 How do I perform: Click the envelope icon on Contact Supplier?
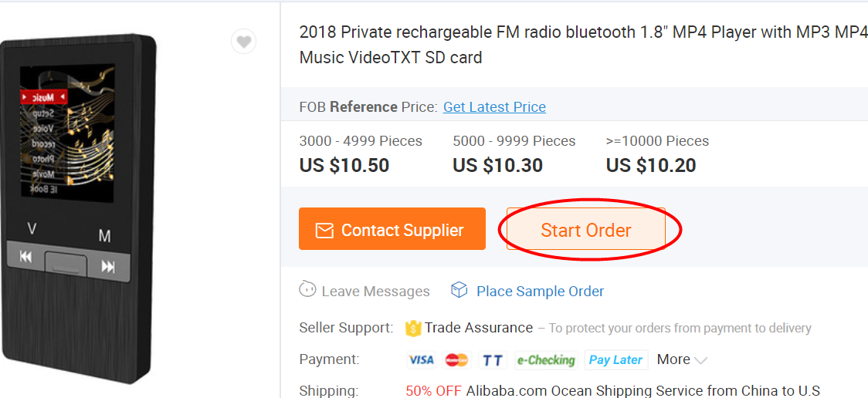tap(324, 230)
